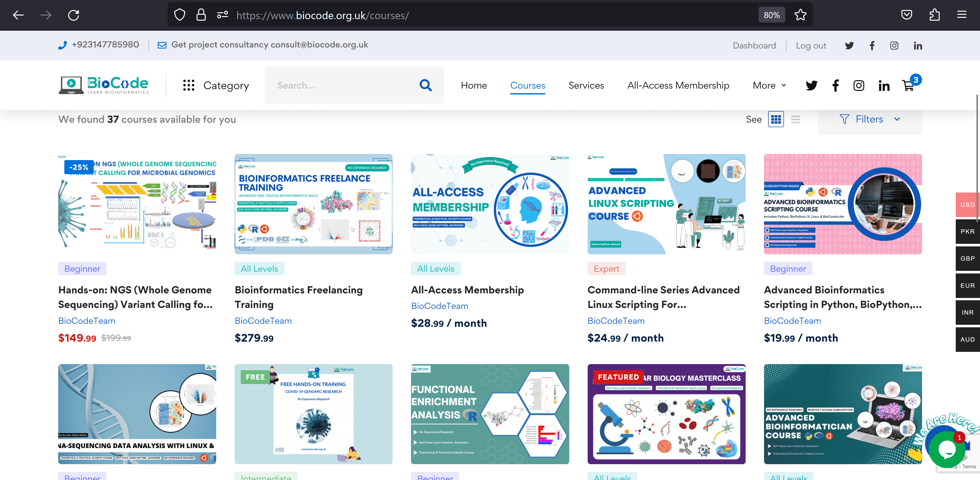This screenshot has width=980, height=480.
Task: Open All-Access Membership in navigation
Action: pyautogui.click(x=678, y=85)
